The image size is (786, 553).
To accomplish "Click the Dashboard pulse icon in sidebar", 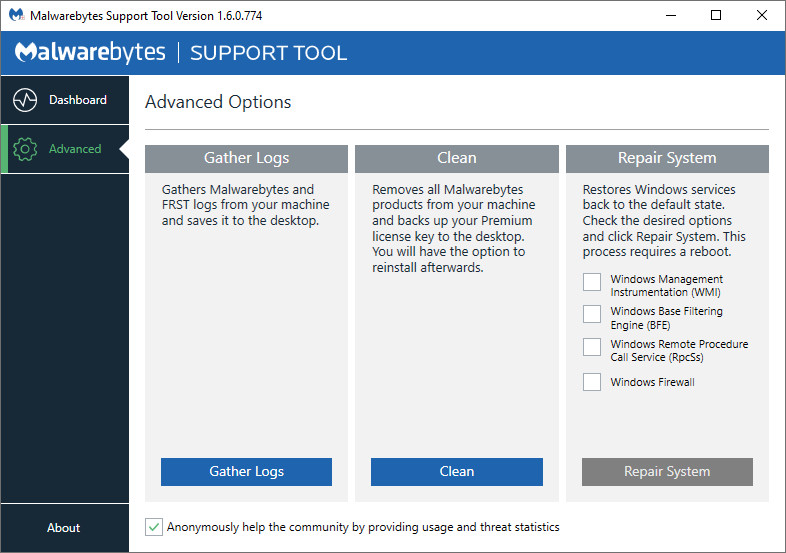I will (x=25, y=100).
